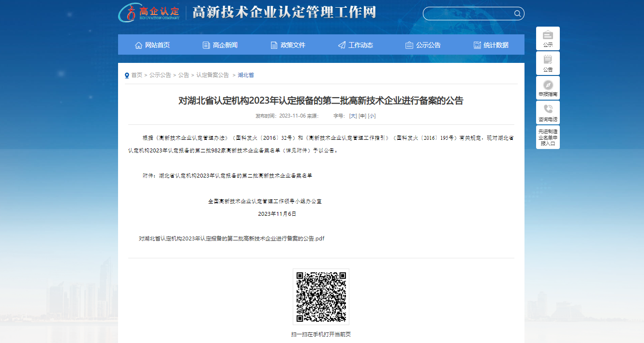This screenshot has width=644, height=343.
Task: Click the QR code image
Action: [x=321, y=297]
